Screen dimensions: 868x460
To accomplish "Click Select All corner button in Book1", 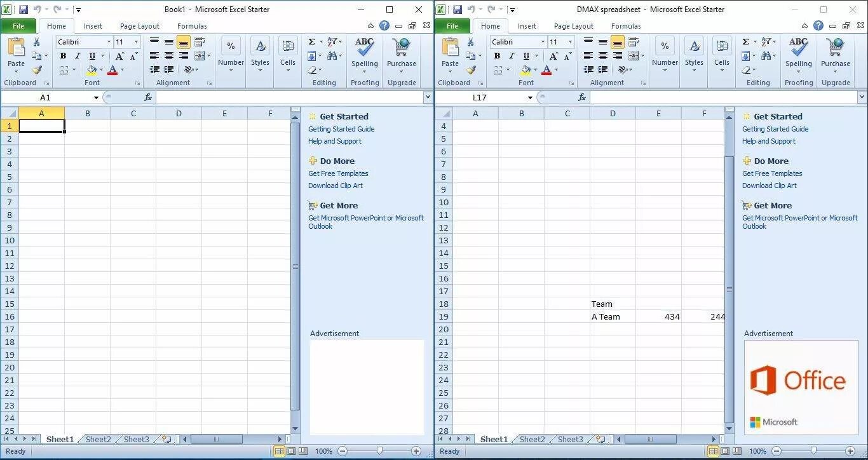I will click(10, 113).
